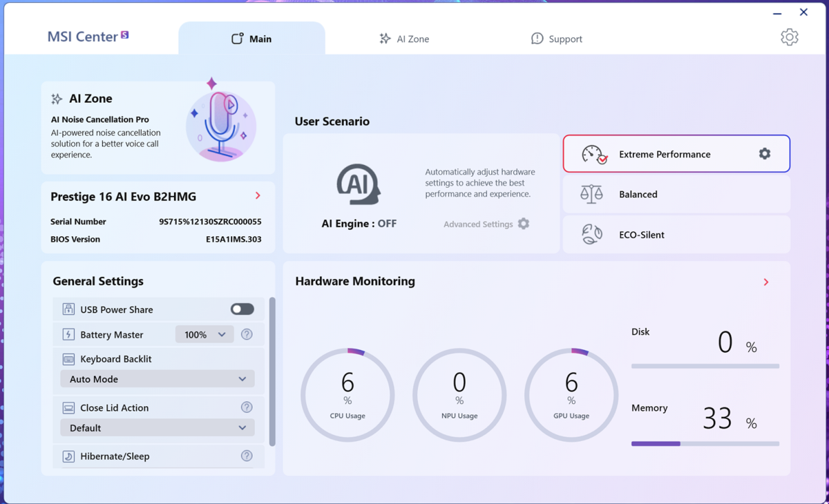This screenshot has height=504, width=829.
Task: Open Battery Master help question mark
Action: (247, 334)
